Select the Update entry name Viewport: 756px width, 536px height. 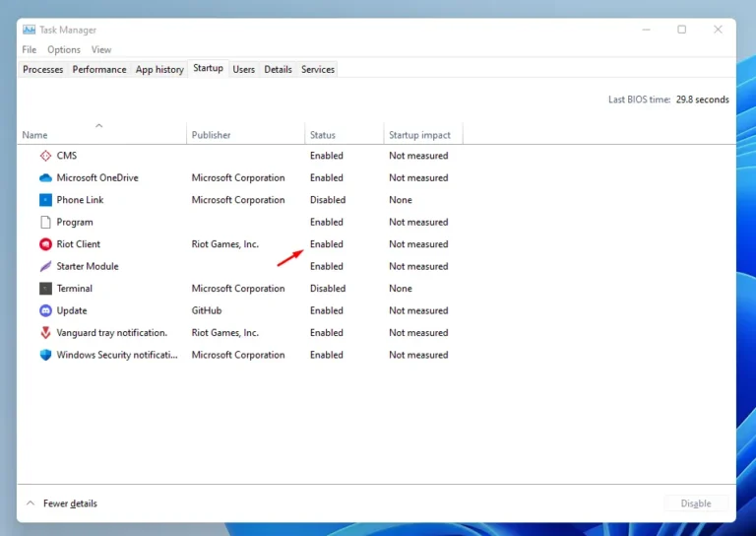coord(72,310)
